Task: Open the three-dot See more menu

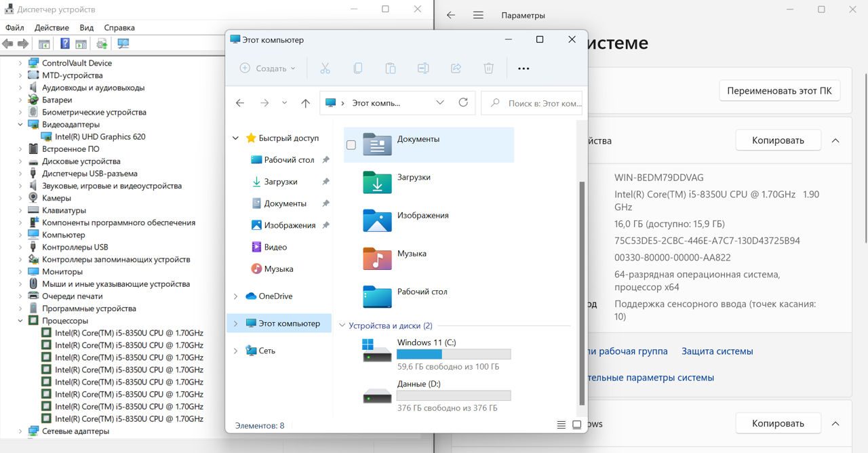Action: click(x=524, y=68)
